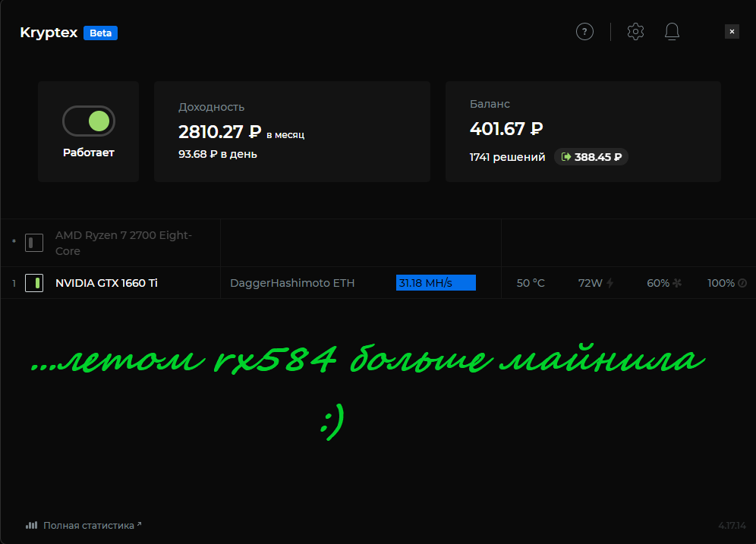Click the notifications bell icon
Image resolution: width=756 pixels, height=544 pixels.
672,32
